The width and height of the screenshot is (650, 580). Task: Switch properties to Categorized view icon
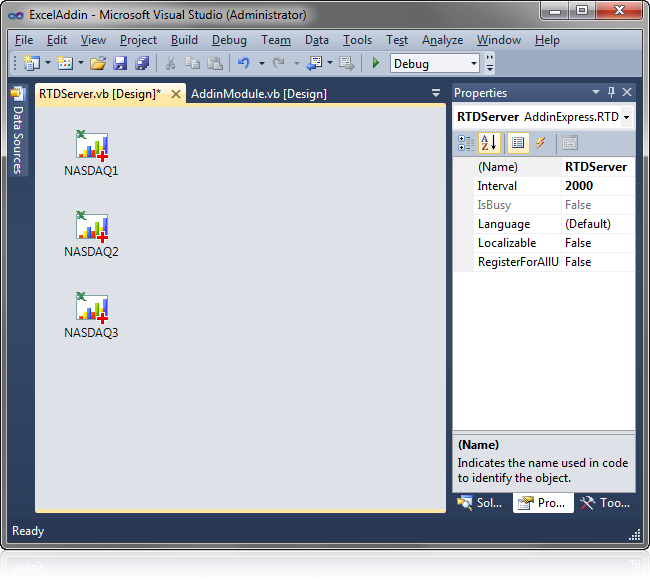point(466,143)
